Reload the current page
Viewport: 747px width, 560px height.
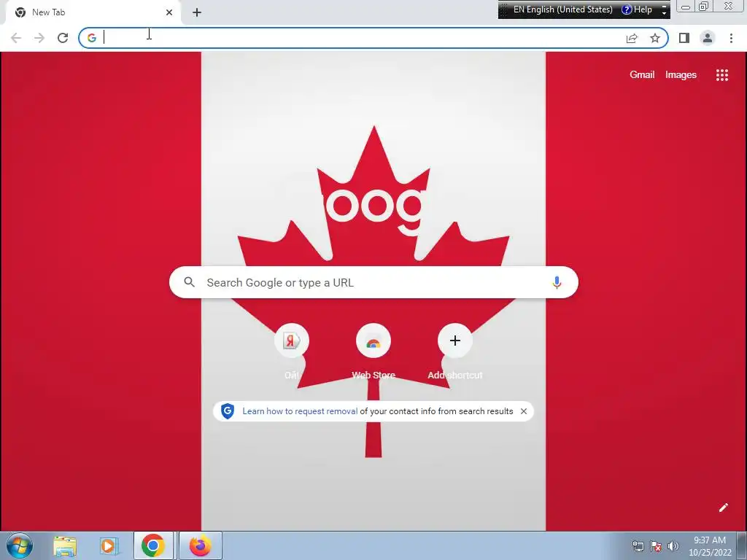pyautogui.click(x=63, y=38)
